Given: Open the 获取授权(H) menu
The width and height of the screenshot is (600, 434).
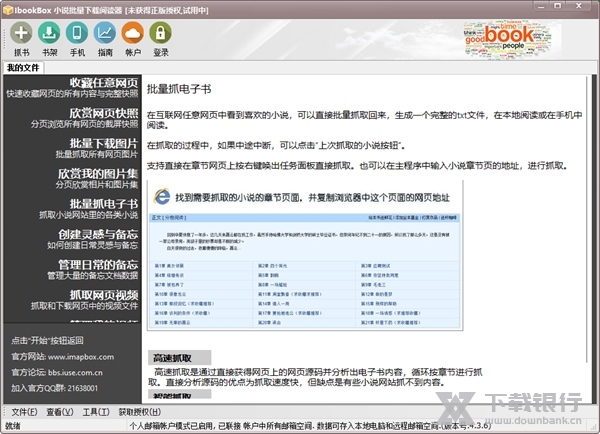Looking at the screenshot, I should tap(140, 412).
